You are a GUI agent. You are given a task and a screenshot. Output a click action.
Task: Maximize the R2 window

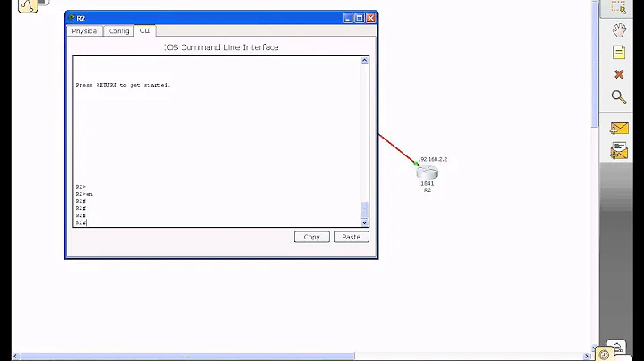tap(360, 18)
